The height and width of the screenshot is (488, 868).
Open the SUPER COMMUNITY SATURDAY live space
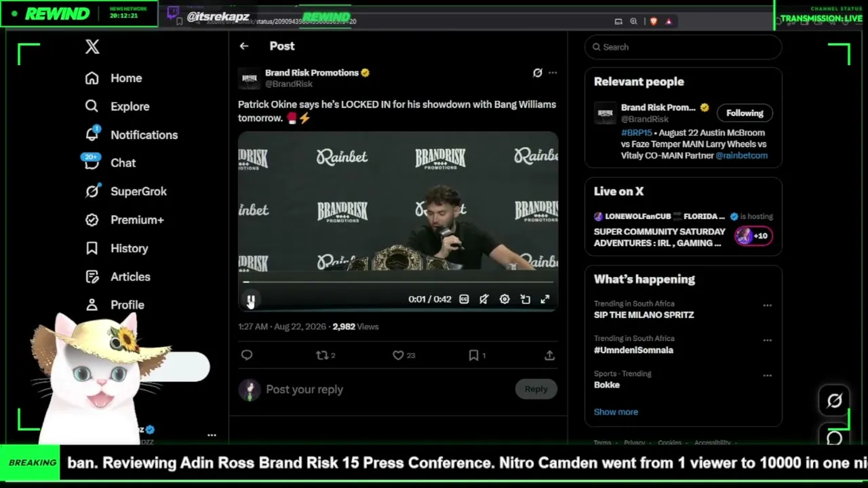click(659, 237)
